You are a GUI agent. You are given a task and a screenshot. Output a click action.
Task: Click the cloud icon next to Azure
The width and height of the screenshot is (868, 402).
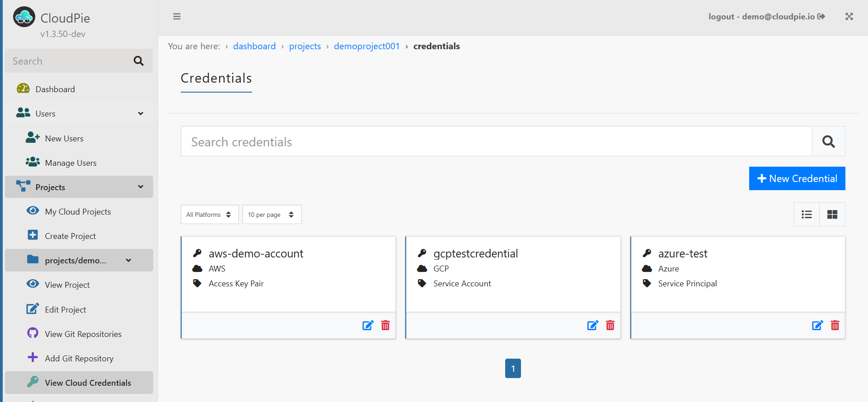647,268
